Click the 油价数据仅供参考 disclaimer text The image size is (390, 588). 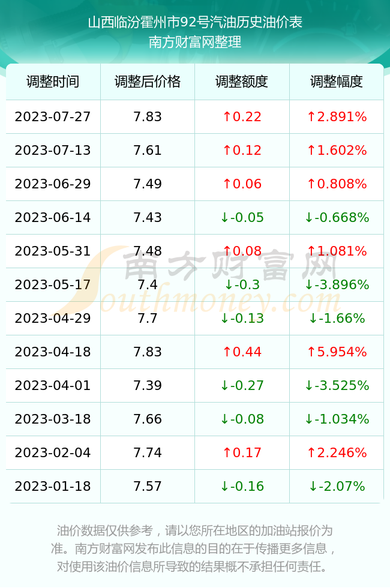(105, 530)
